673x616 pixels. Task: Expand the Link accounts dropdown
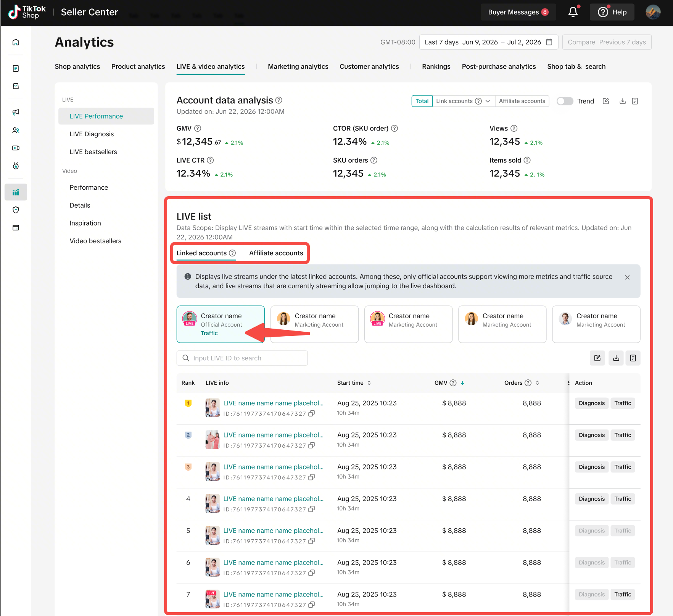coord(488,101)
